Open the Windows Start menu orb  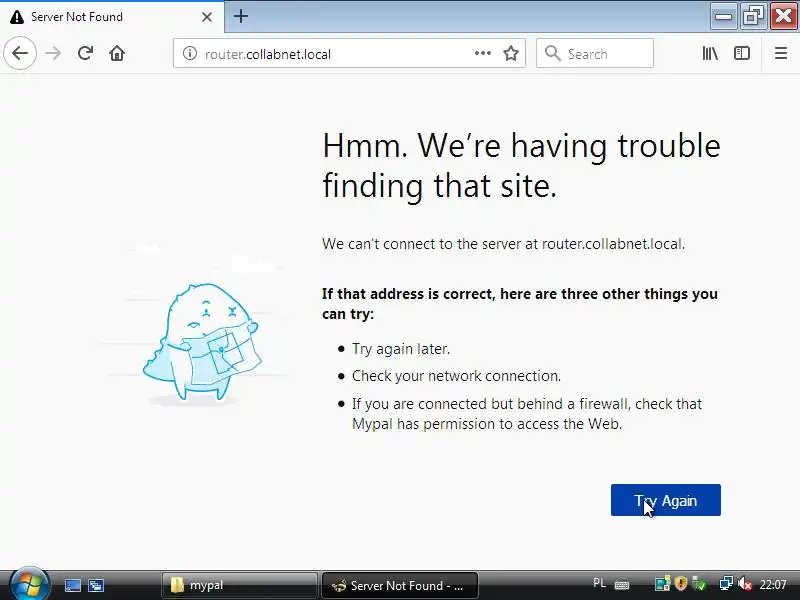click(x=29, y=584)
